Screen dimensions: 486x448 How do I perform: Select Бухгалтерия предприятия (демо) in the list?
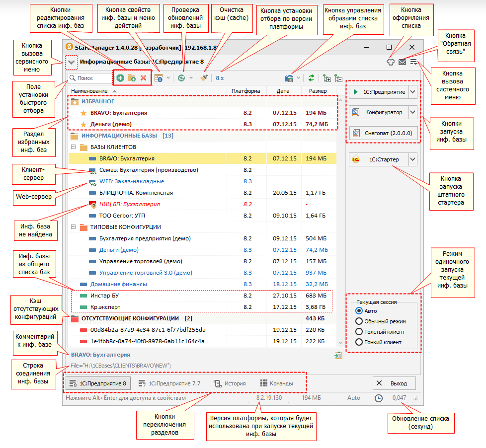point(202,238)
